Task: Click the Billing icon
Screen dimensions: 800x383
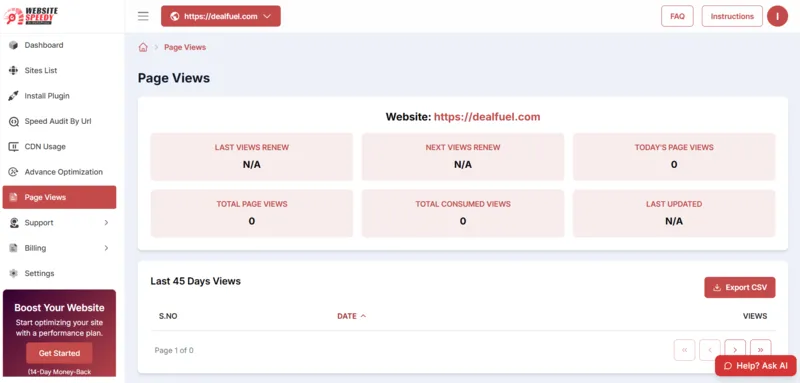Action: [14, 248]
